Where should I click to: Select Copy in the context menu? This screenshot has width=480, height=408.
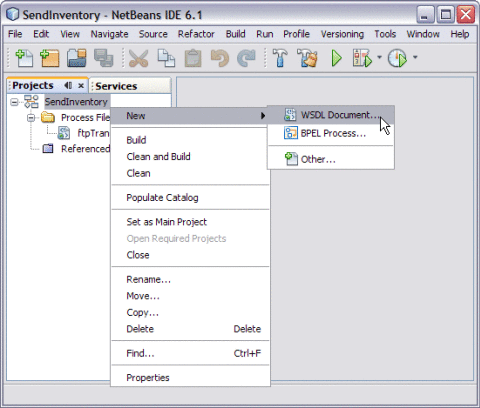[x=190, y=313]
